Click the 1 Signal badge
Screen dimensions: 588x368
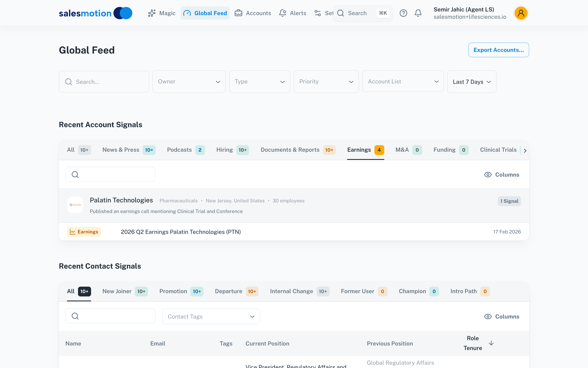point(509,201)
